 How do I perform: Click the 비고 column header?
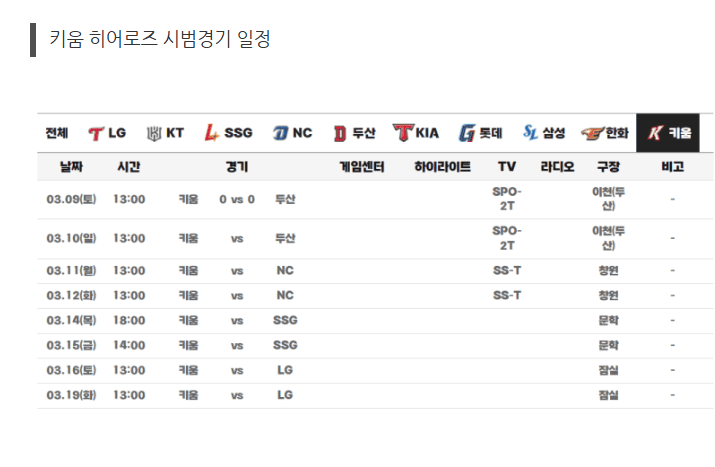pyautogui.click(x=673, y=167)
